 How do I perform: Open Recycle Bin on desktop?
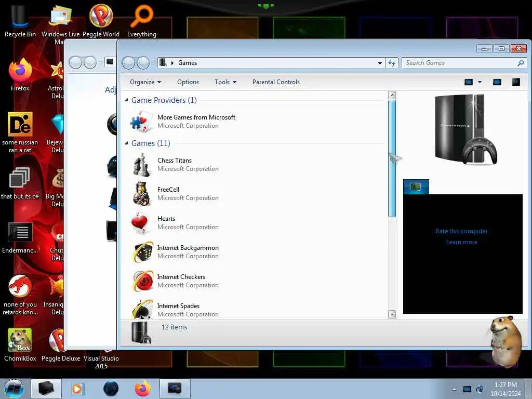20,21
